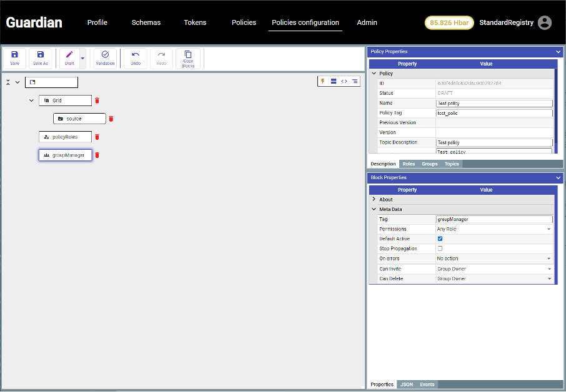The width and height of the screenshot is (566, 392).
Task: Open the Can Invite dropdown
Action: [494, 269]
